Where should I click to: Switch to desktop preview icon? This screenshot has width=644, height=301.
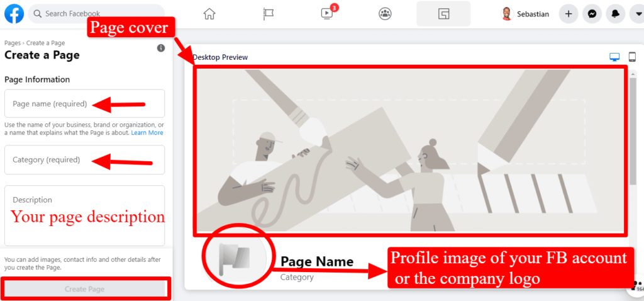[614, 57]
